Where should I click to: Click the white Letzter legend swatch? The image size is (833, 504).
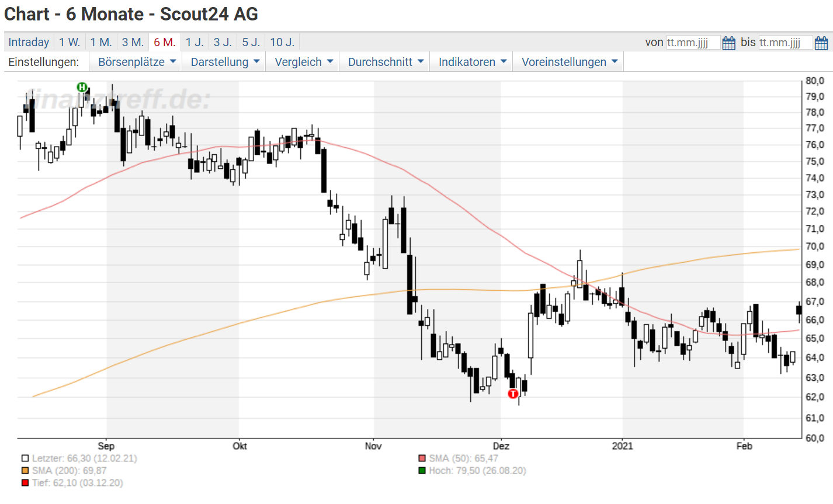[x=25, y=458]
